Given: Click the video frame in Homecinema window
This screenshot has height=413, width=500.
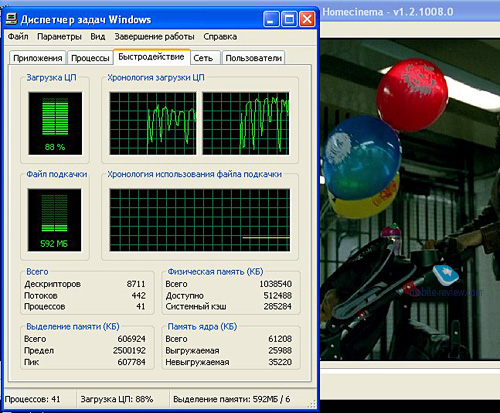Looking at the screenshot, I should pos(410,199).
